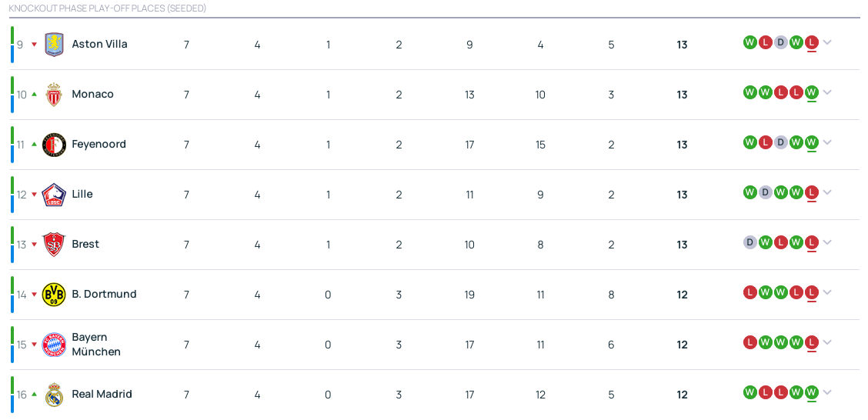Click the Aston Villa club crest
The image size is (868, 420).
click(x=54, y=45)
